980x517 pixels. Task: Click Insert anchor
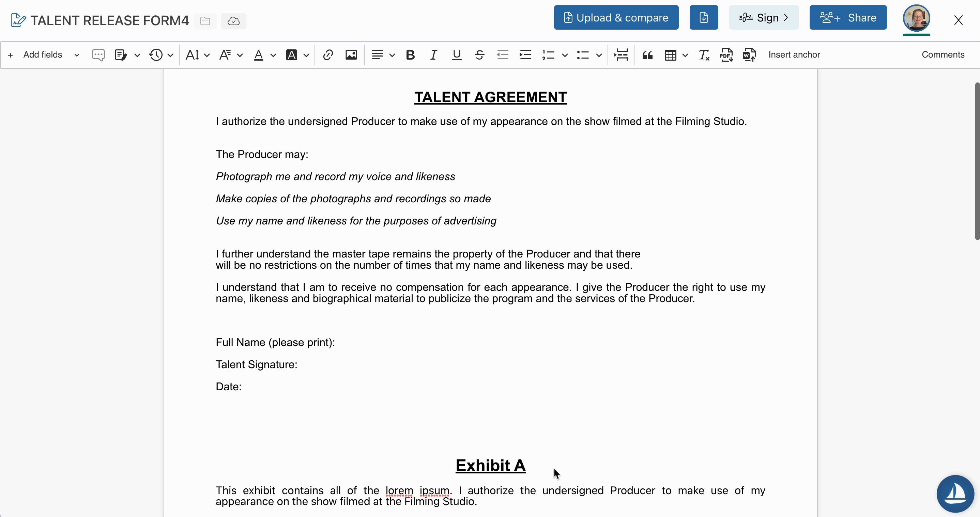[794, 55]
